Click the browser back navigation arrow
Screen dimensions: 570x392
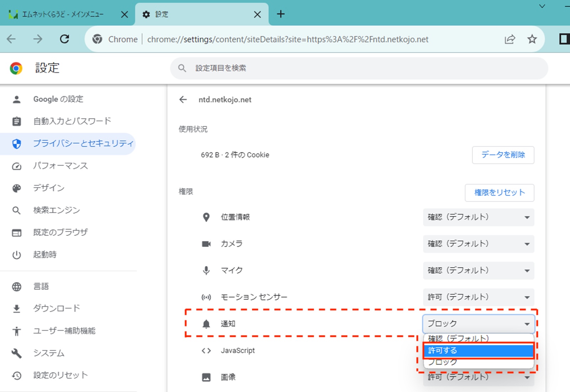click(x=12, y=39)
